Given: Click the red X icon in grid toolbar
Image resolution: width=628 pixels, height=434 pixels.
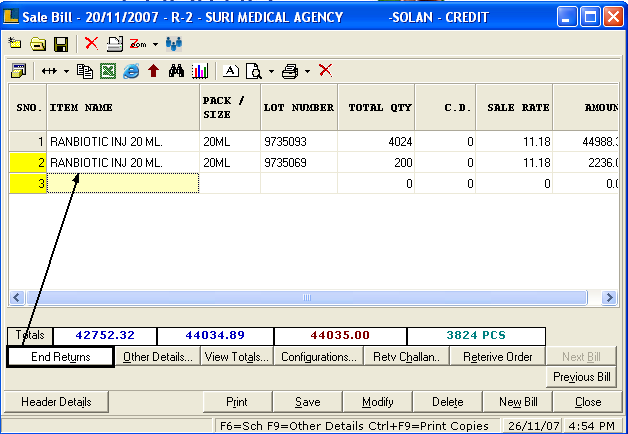Looking at the screenshot, I should pyautogui.click(x=326, y=70).
